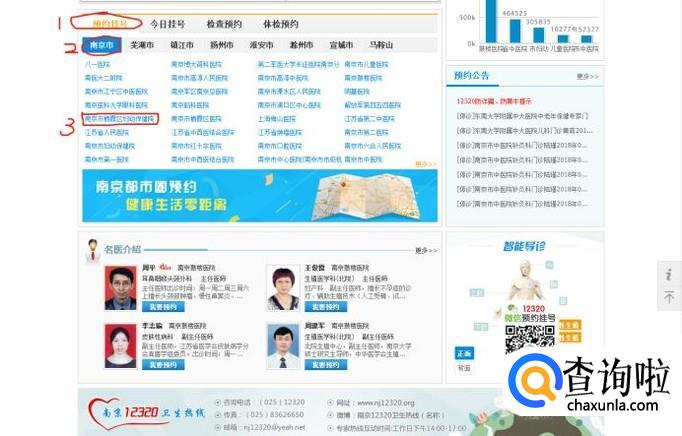
Task: Select 背面 body view option
Action: [464, 368]
